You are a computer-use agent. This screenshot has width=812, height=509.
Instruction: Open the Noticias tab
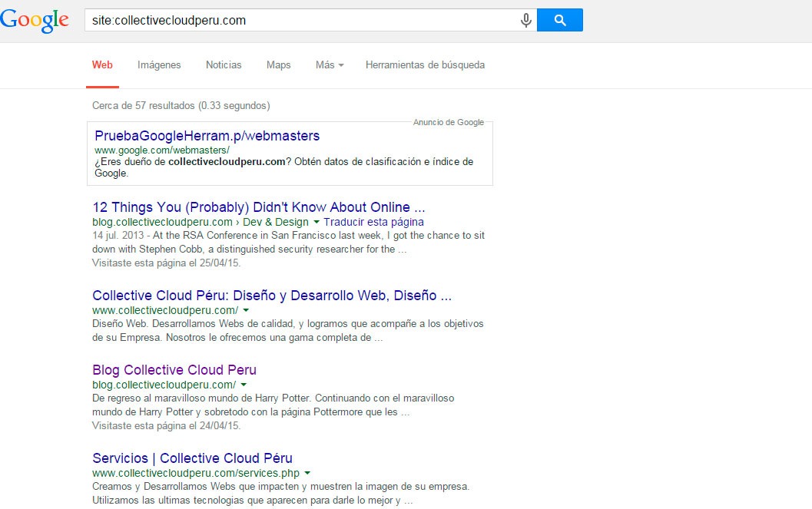click(224, 65)
